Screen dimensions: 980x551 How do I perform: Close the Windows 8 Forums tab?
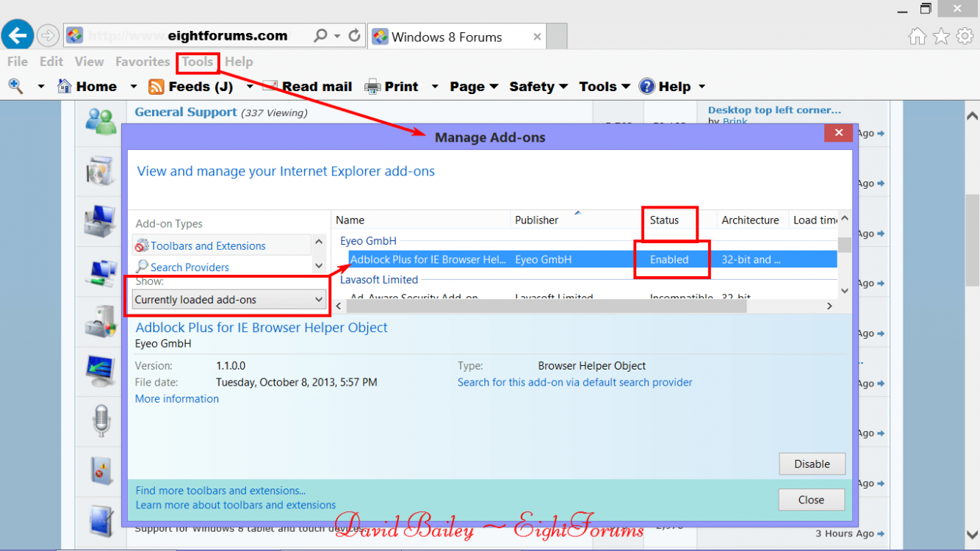pyautogui.click(x=537, y=36)
